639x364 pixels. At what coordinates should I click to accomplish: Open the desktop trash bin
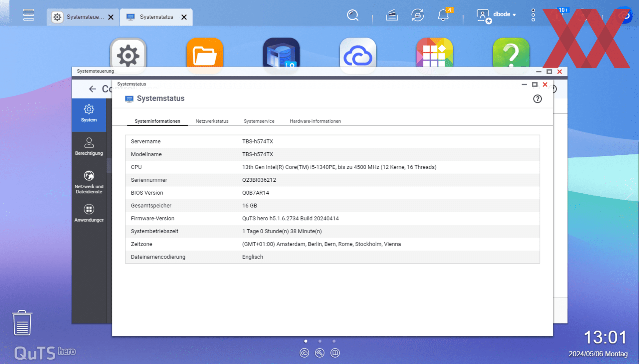pyautogui.click(x=22, y=323)
